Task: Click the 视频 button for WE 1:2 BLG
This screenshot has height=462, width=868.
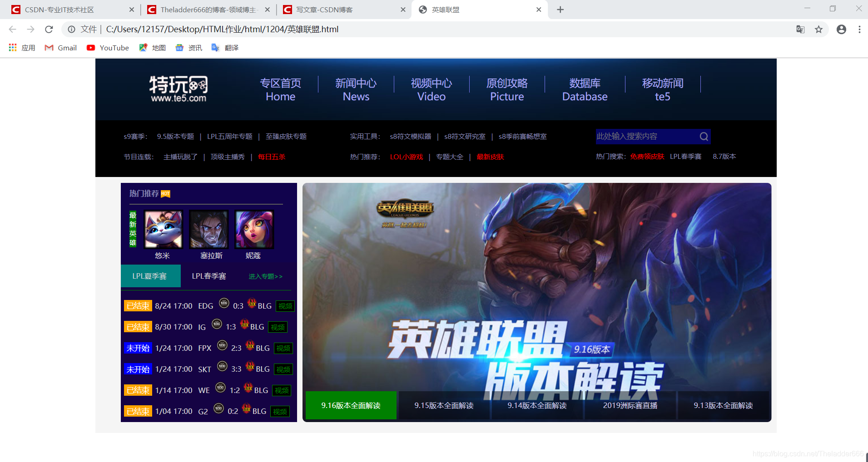Action: click(282, 391)
